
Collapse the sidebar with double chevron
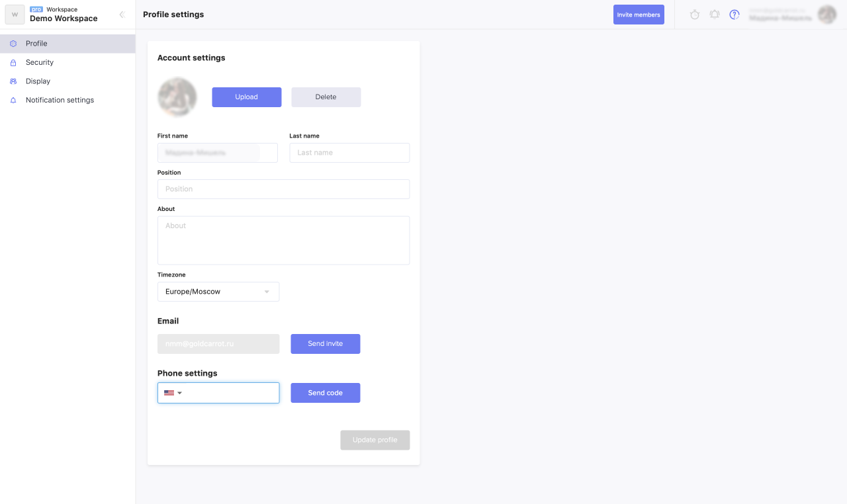[x=122, y=15]
